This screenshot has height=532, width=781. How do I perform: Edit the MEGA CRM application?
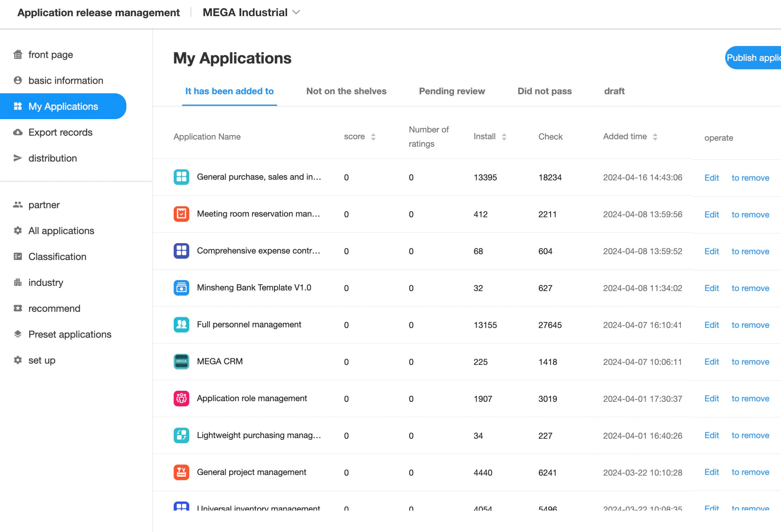coord(711,362)
